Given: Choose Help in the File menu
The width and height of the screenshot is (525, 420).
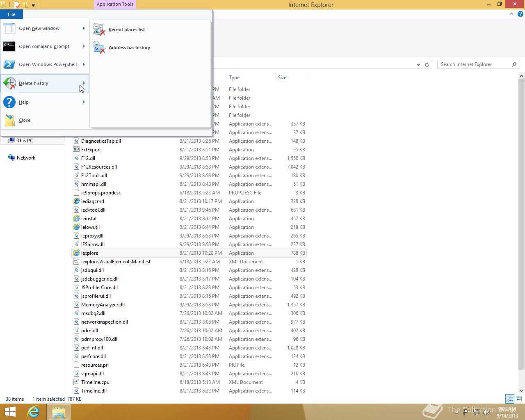Looking at the screenshot, I should tap(45, 102).
